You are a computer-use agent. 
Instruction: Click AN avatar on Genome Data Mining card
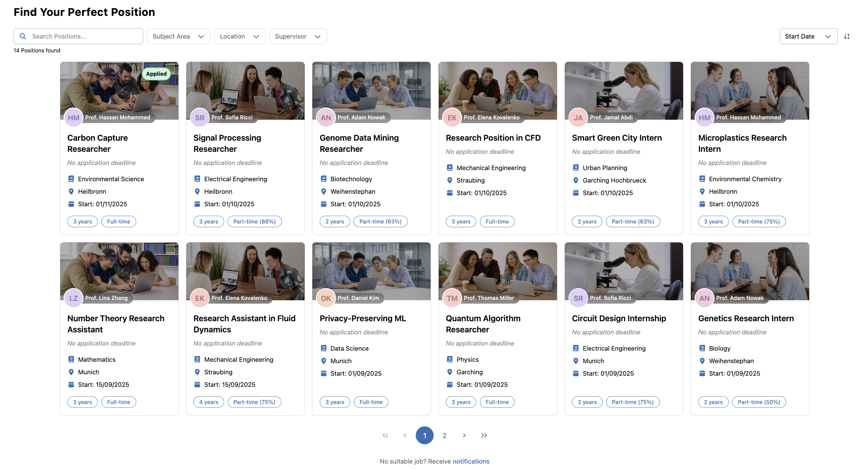(326, 118)
